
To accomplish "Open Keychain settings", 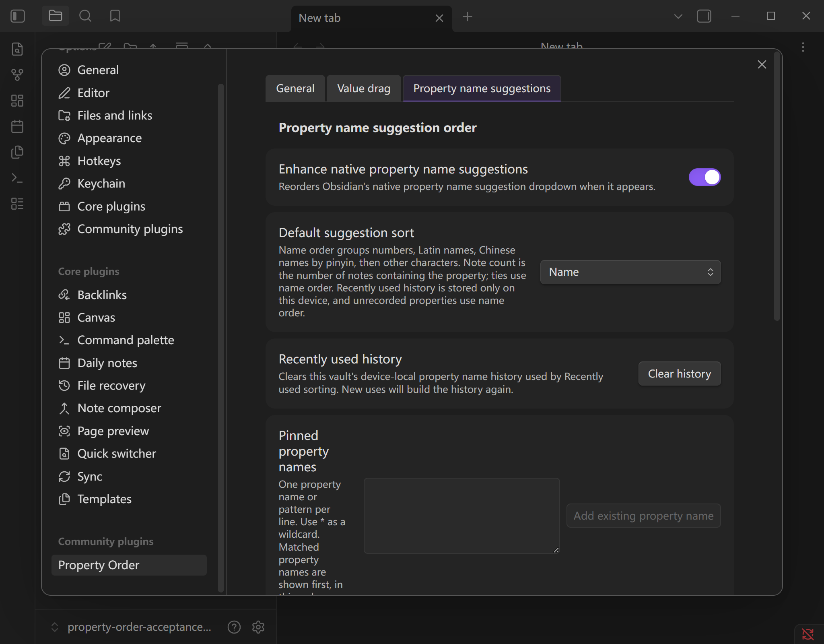I will [129, 184].
